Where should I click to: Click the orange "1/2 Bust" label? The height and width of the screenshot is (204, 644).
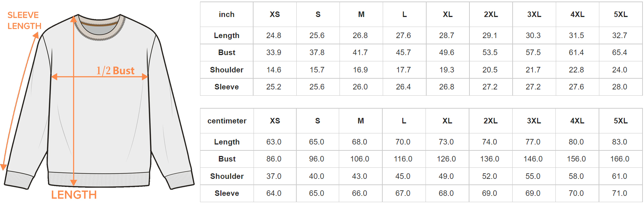(x=115, y=71)
